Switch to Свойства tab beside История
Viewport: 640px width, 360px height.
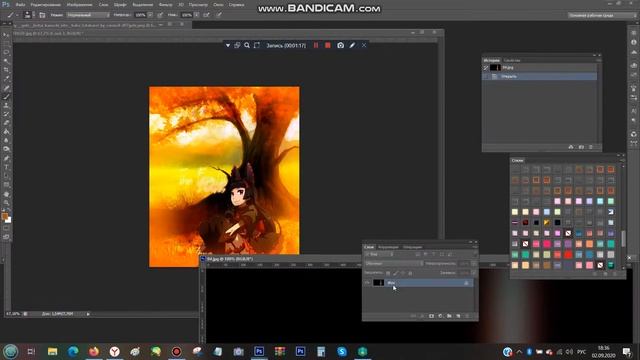click(512, 60)
